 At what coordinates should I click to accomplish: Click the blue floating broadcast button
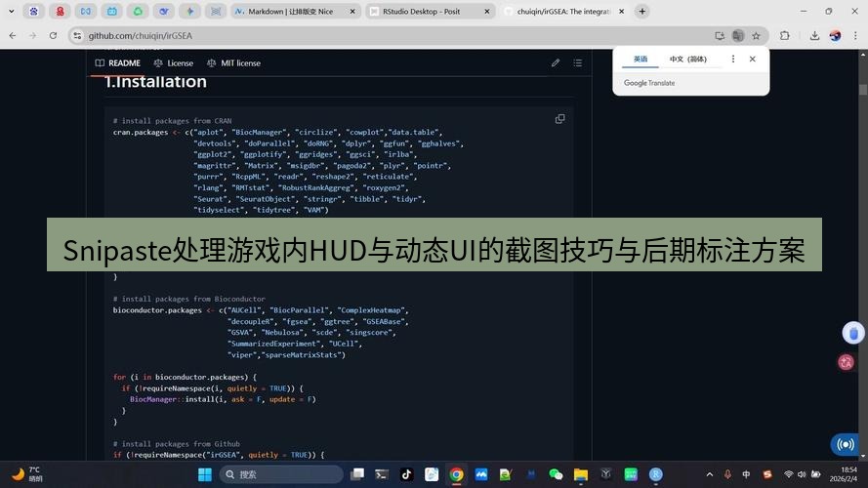[x=846, y=444]
